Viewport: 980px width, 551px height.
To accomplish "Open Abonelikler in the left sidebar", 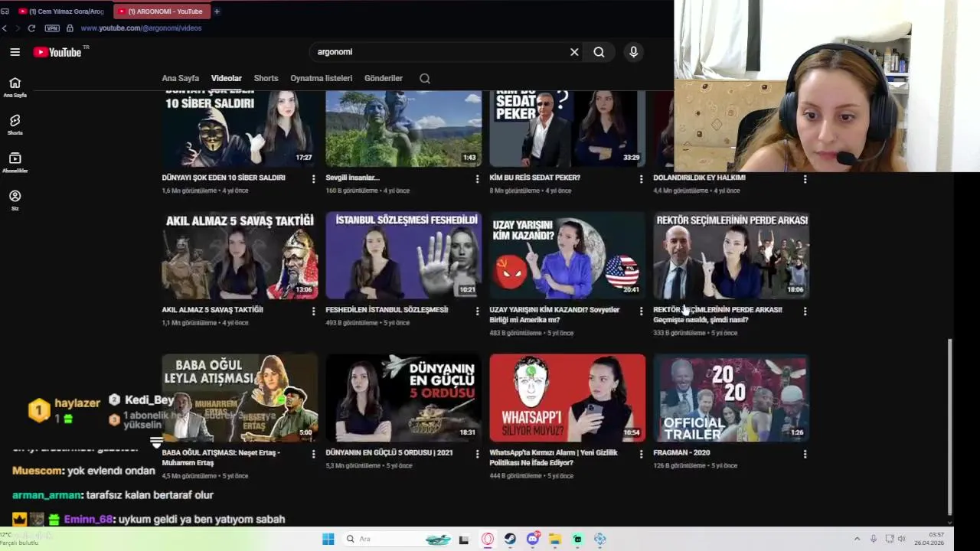I will (x=15, y=162).
